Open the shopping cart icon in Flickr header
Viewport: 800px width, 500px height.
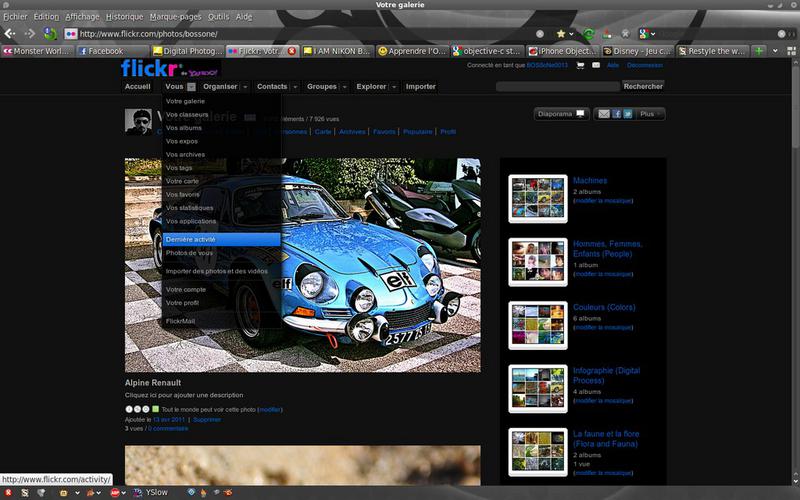click(580, 65)
